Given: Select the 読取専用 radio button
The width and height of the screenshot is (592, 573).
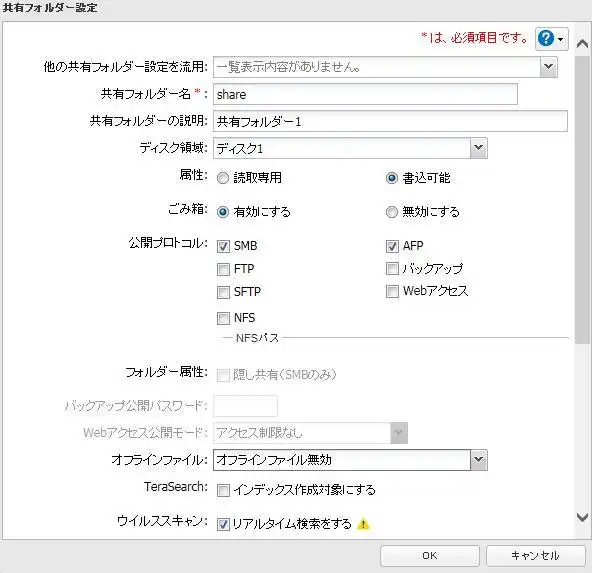Looking at the screenshot, I should coord(223,178).
